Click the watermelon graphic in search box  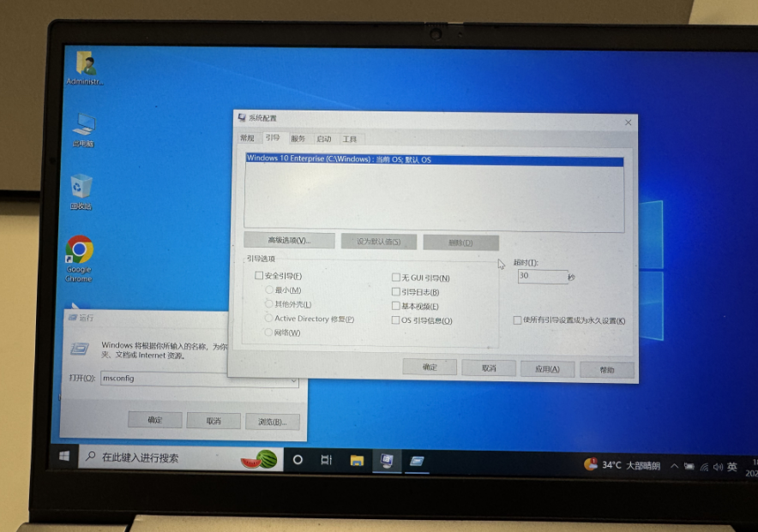tap(260, 459)
